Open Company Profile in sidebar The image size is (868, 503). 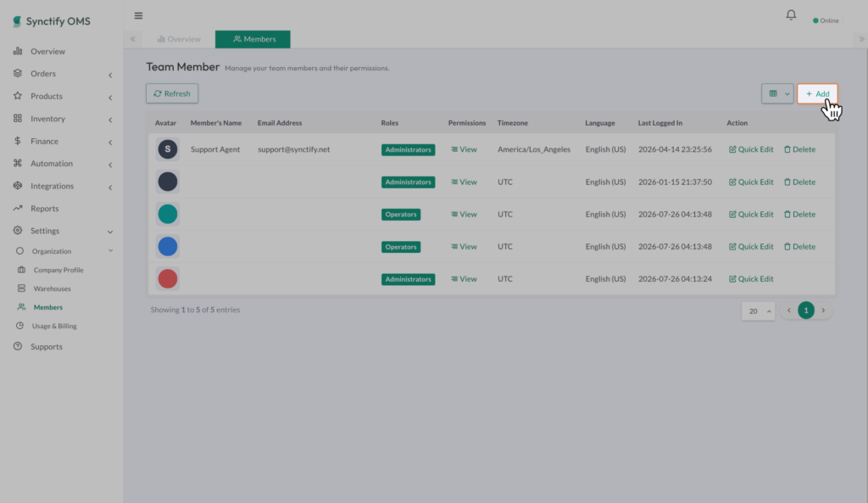pos(58,270)
